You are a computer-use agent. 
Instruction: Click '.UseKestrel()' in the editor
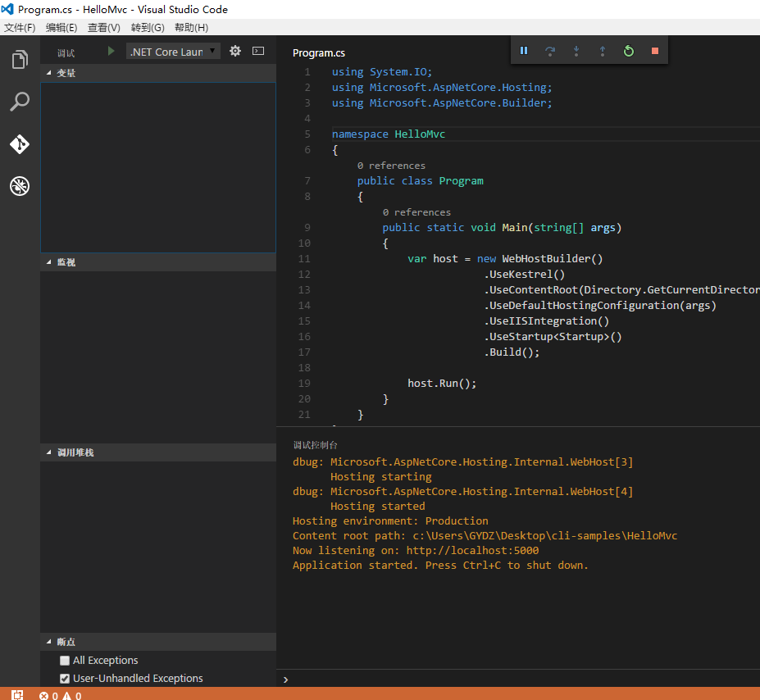point(524,275)
